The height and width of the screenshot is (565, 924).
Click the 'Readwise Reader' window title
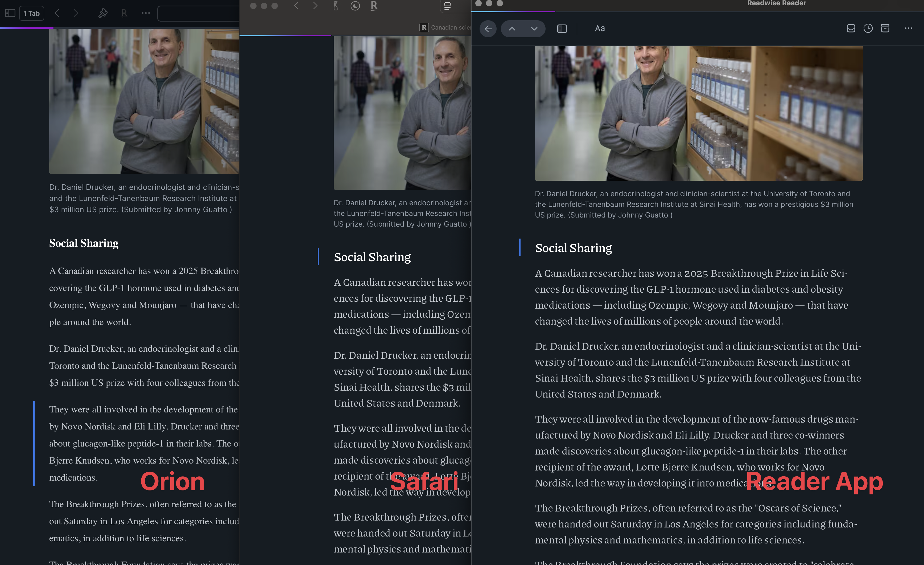point(777,3)
